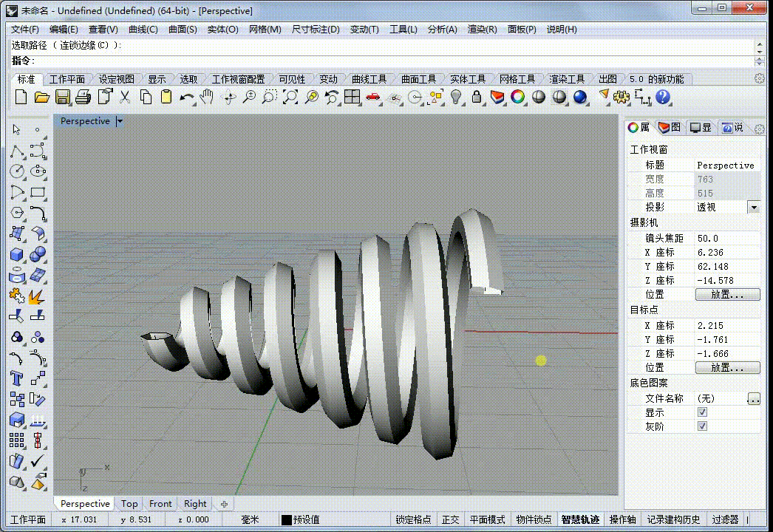This screenshot has width=773, height=532.
Task: Select the Box solid tool in sidebar
Action: coord(17,254)
